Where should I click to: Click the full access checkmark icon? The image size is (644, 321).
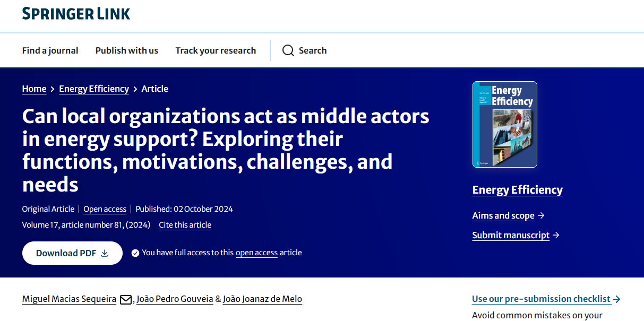pyautogui.click(x=135, y=253)
